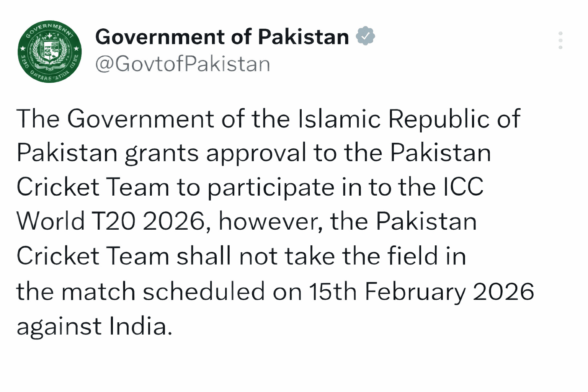The image size is (588, 392).
Task: Click the date 15th February 2026 in the text
Action: pos(419,291)
